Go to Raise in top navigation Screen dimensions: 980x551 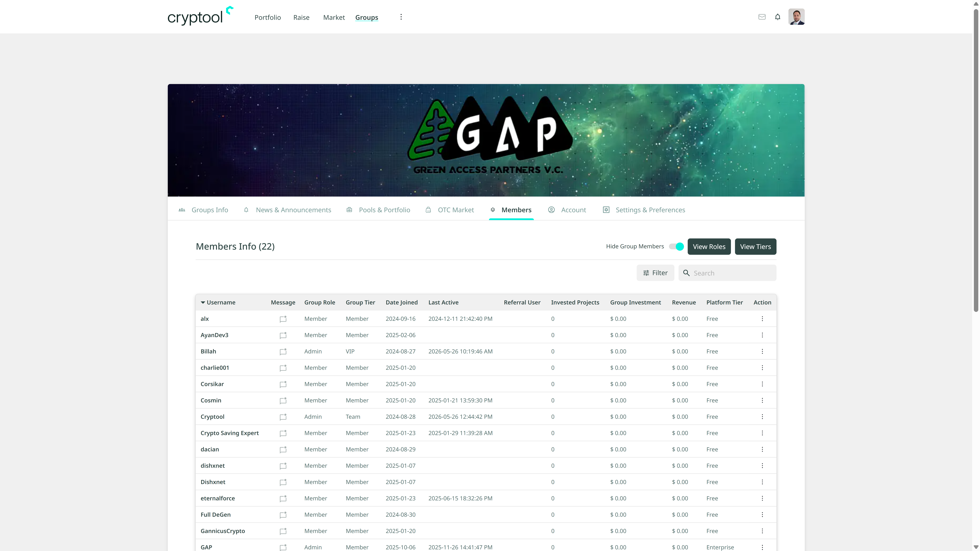pos(301,17)
